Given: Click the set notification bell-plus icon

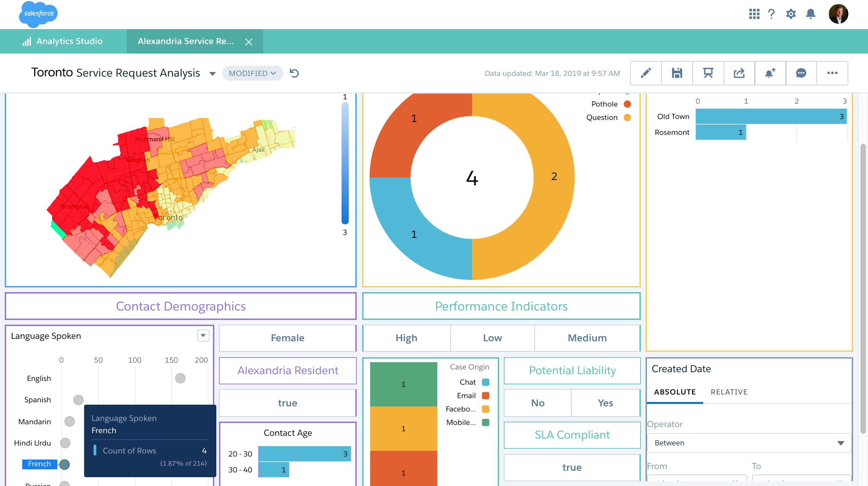Looking at the screenshot, I should pyautogui.click(x=770, y=73).
